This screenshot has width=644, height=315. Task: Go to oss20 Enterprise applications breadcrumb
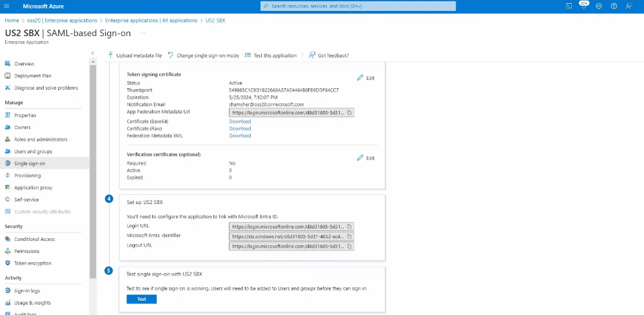pos(62,20)
